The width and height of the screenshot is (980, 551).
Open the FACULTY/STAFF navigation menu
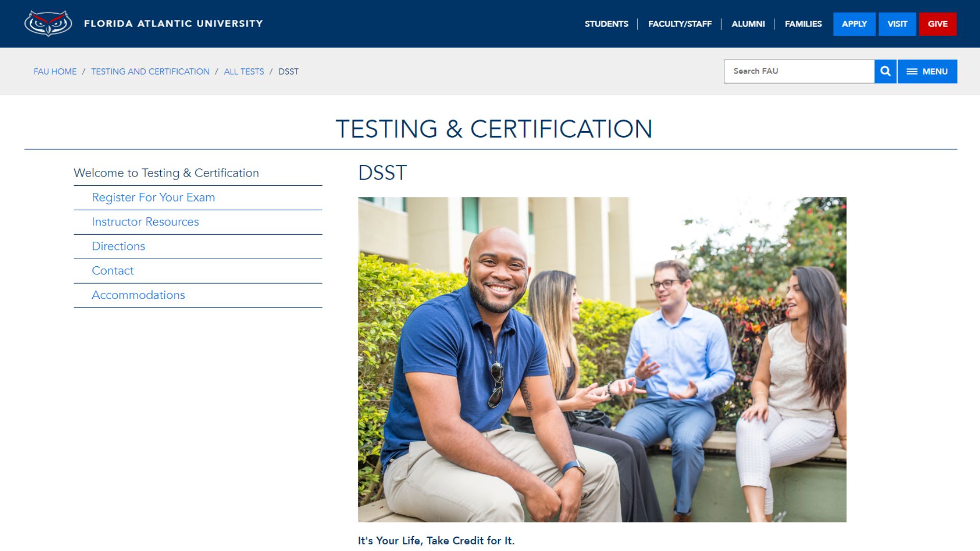coord(680,23)
